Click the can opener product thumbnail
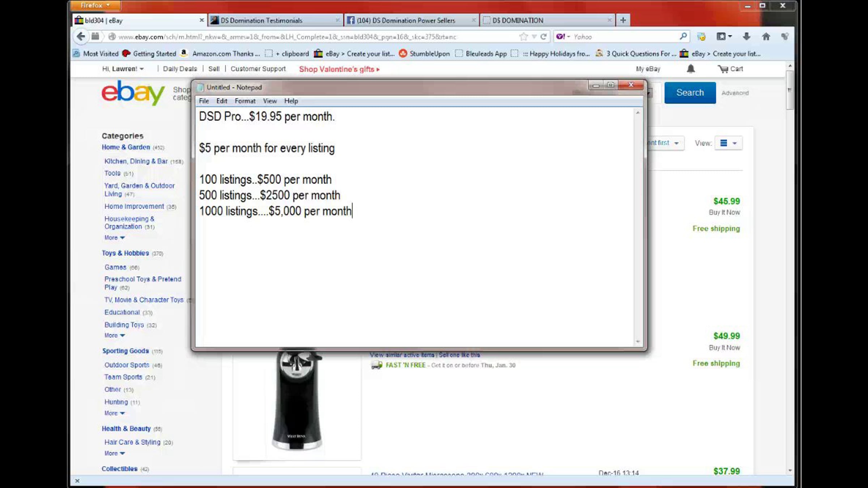Image resolution: width=868 pixels, height=488 pixels. point(297,401)
